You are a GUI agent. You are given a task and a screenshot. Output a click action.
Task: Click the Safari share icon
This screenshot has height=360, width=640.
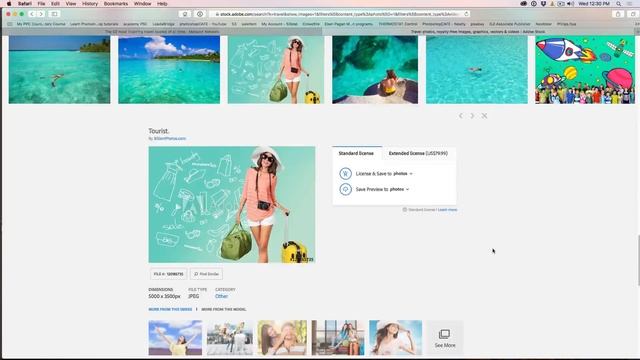618,14
